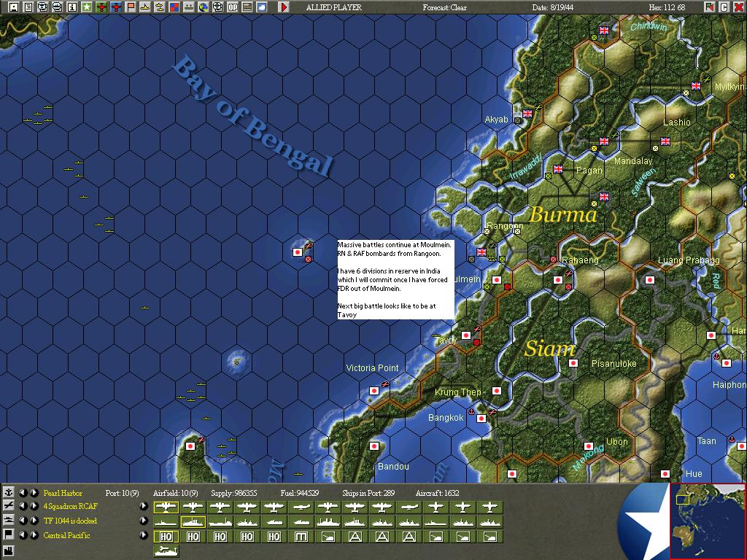Click the 'C' button in the top right
The image size is (747, 560).
(x=724, y=7)
